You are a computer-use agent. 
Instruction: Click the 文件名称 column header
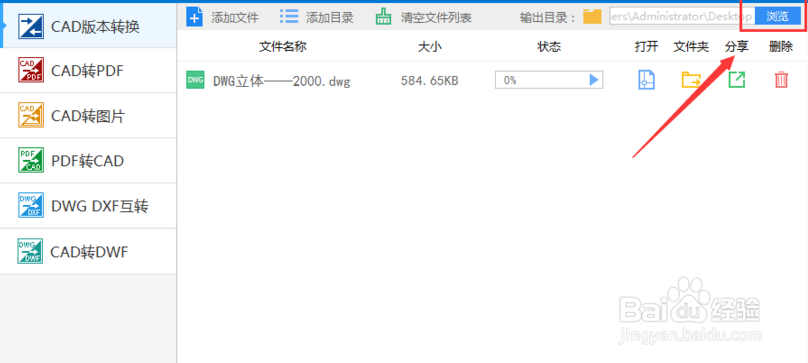(x=283, y=47)
